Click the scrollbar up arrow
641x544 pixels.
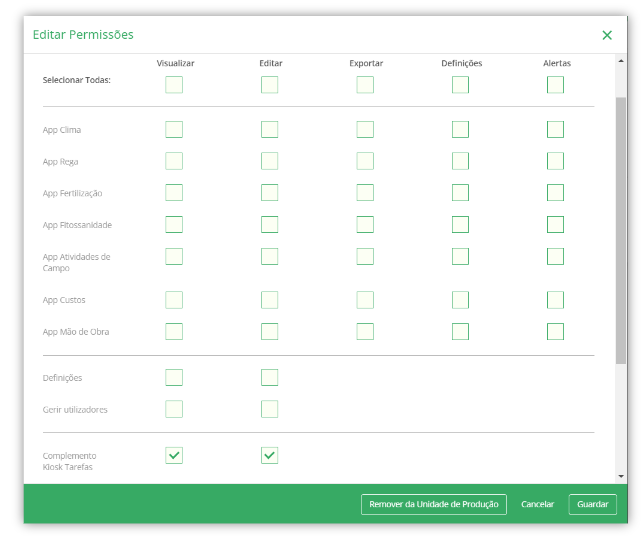pos(621,61)
